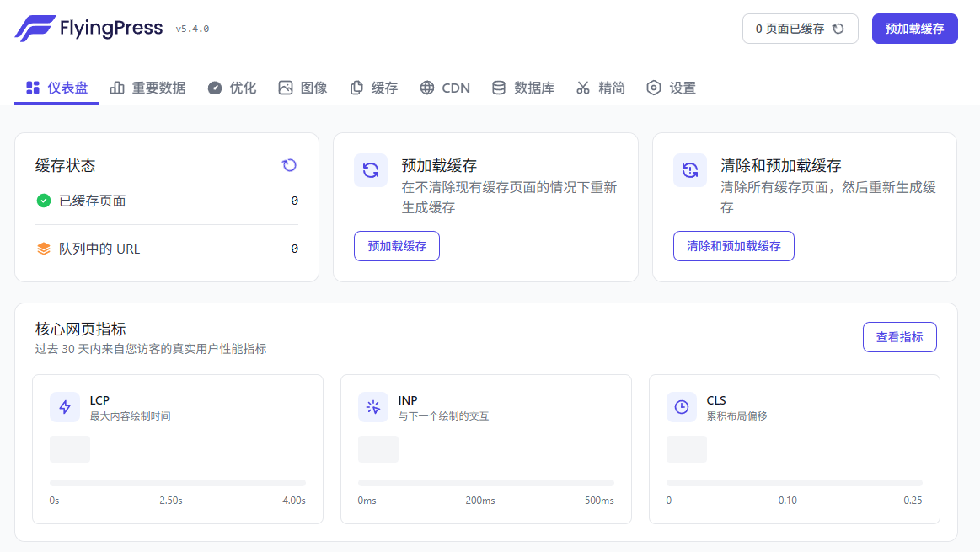Click the 核心网页指标 section heading
Image resolution: width=980 pixels, height=552 pixels.
click(81, 329)
